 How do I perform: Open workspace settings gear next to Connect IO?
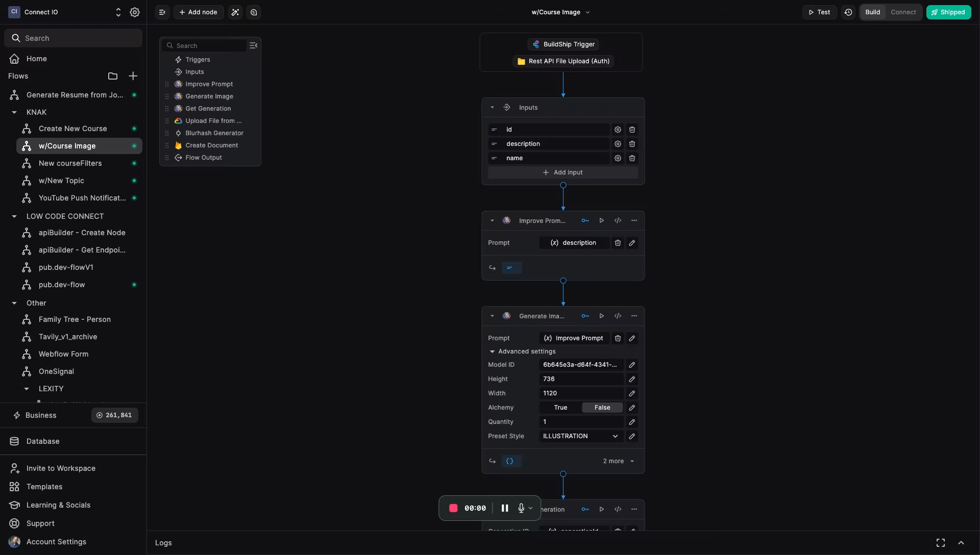click(135, 12)
